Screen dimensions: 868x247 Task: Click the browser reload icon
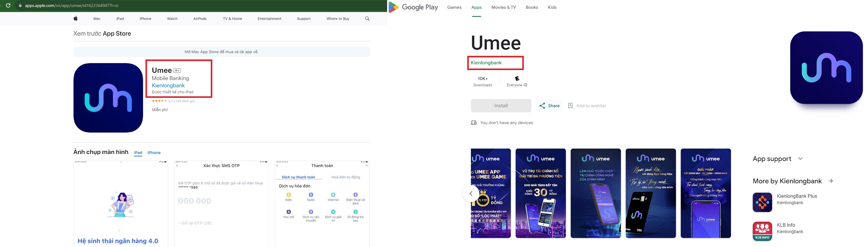pos(8,5)
